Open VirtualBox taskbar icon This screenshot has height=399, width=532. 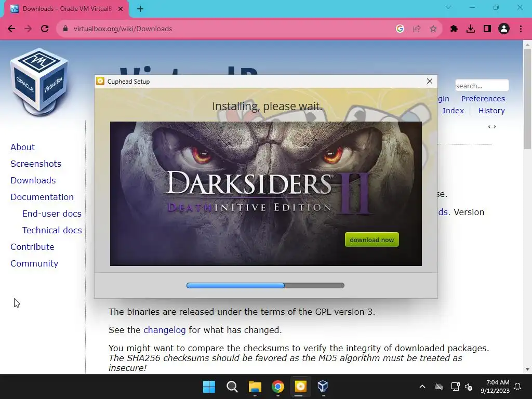pos(323,387)
